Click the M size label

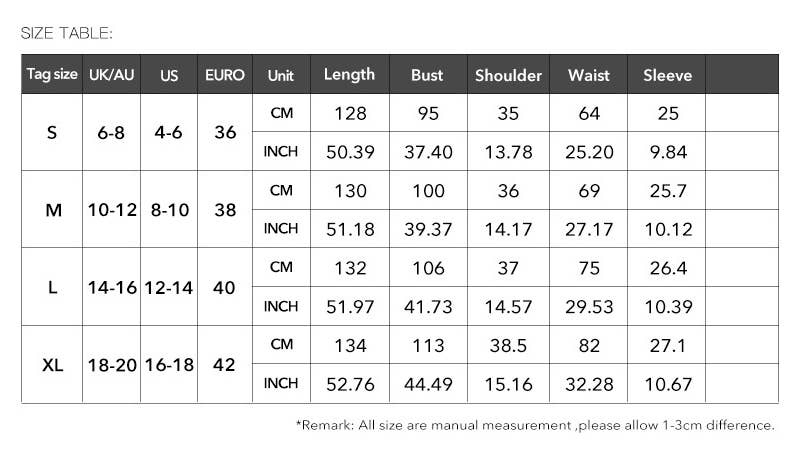tap(53, 210)
